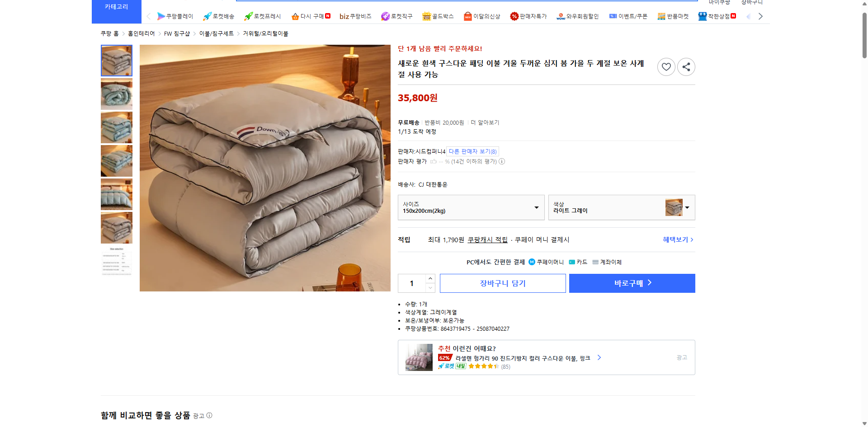Toggle the wishlist heart icon

pyautogui.click(x=666, y=66)
